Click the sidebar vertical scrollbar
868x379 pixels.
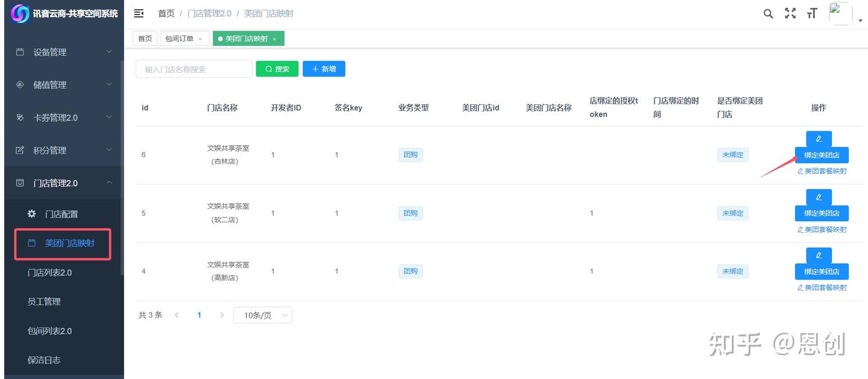[122, 169]
